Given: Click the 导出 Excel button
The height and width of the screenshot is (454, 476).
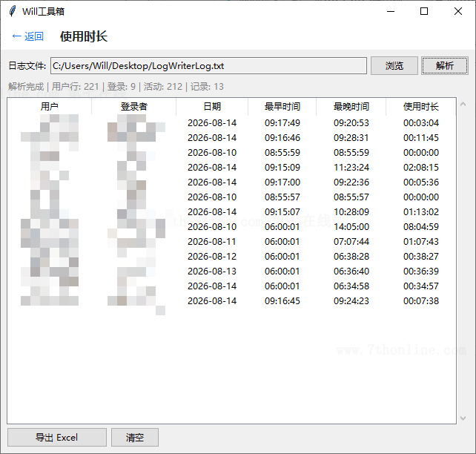Looking at the screenshot, I should (x=57, y=437).
